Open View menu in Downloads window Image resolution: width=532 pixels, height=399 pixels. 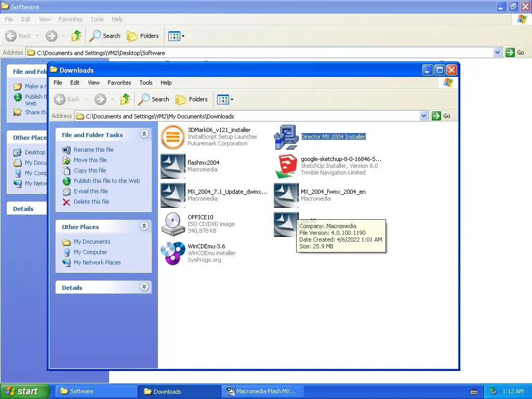(94, 83)
